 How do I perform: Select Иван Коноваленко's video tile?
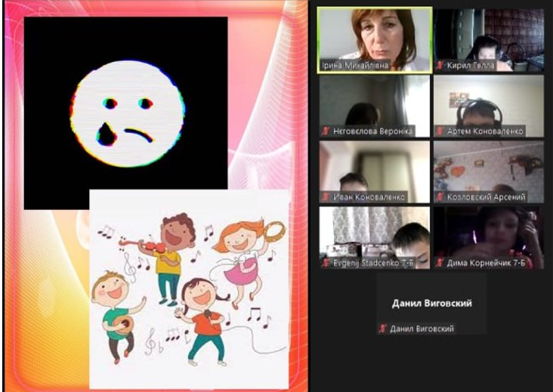pyautogui.click(x=375, y=171)
